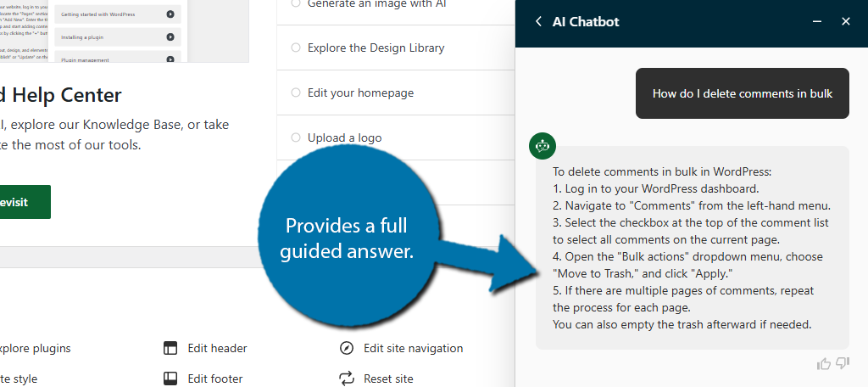
Task: Play the Installing a plugin video
Action: [170, 37]
